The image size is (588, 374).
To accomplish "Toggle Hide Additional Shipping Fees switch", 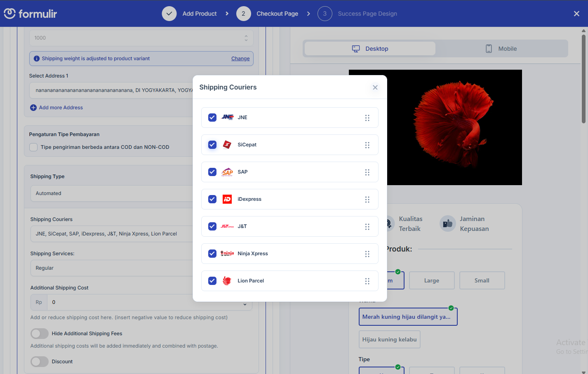I will (40, 334).
